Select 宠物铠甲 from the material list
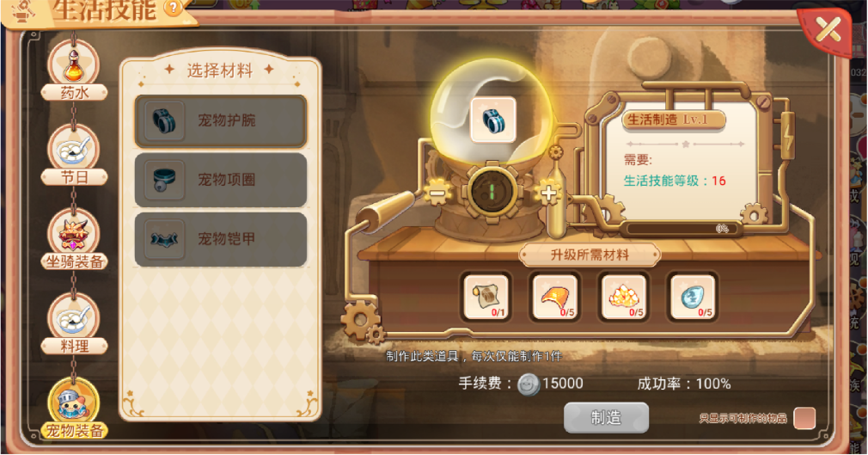Screen dimensions: 868x455 coord(220,239)
